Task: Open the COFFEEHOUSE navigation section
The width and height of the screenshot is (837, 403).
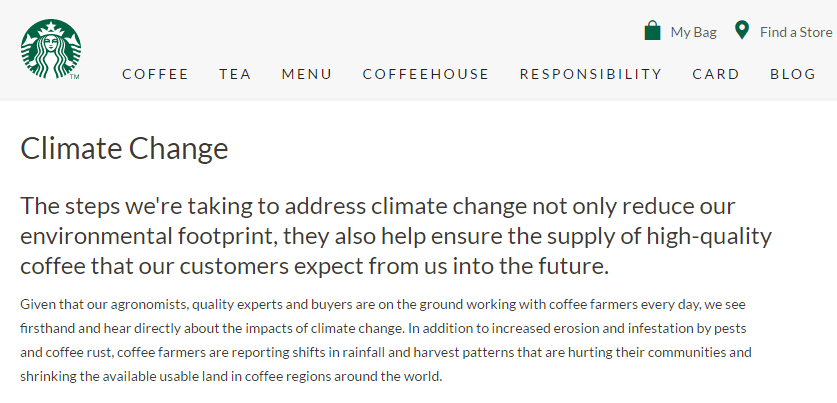Action: [426, 74]
